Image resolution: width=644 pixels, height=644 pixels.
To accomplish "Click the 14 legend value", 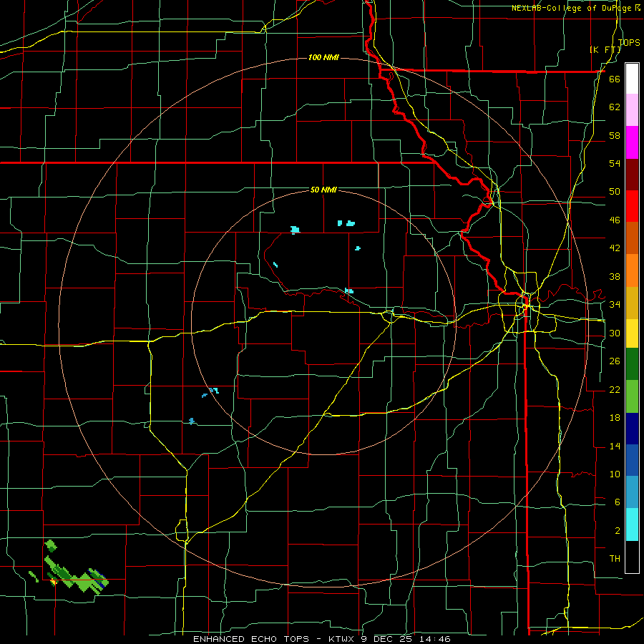I will click(615, 446).
